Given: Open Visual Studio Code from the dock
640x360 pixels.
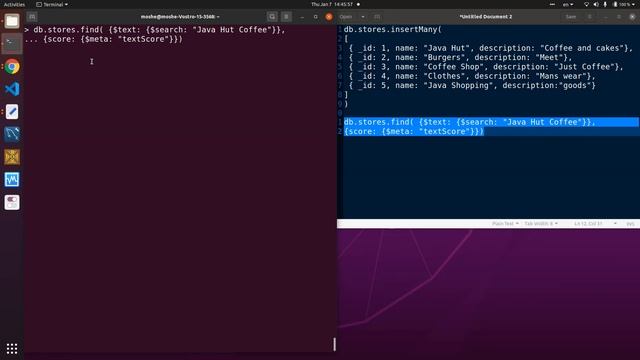Looking at the screenshot, I should pos(12,89).
